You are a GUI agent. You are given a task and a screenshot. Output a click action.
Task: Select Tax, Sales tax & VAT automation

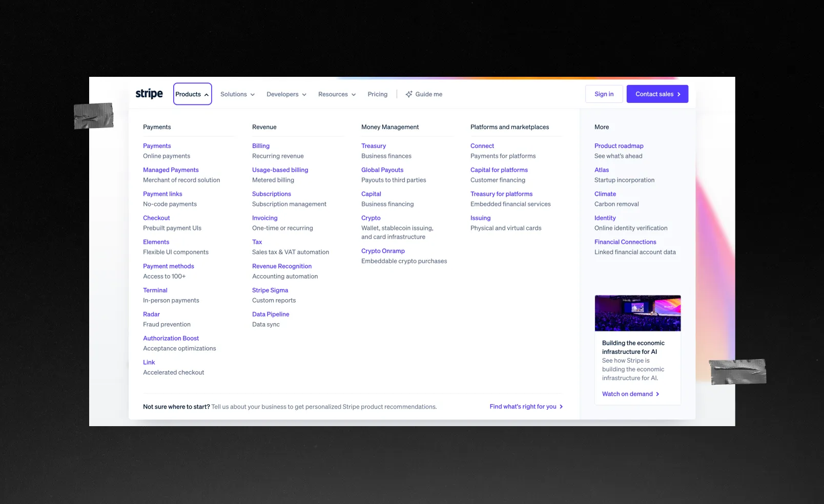[257, 242]
